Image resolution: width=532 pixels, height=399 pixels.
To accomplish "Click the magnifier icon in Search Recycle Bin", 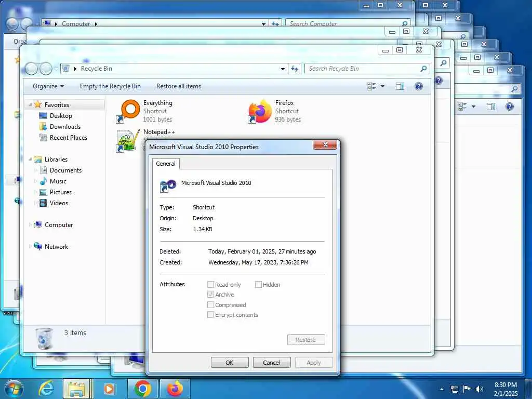I will tap(423, 69).
